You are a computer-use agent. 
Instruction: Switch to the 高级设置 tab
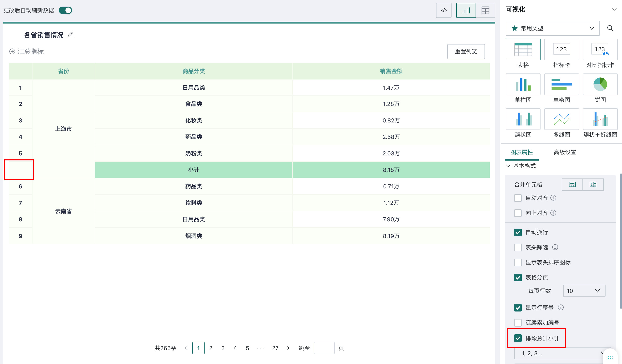point(565,152)
